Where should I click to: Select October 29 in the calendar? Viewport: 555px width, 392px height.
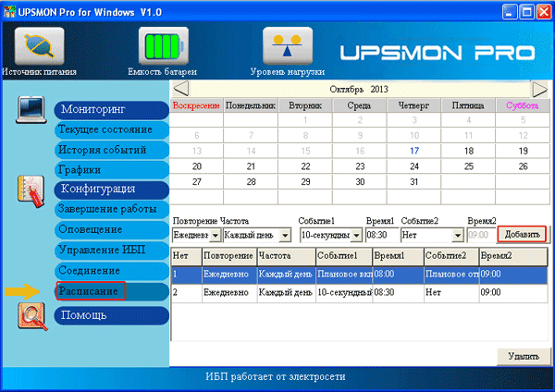[x=305, y=182]
